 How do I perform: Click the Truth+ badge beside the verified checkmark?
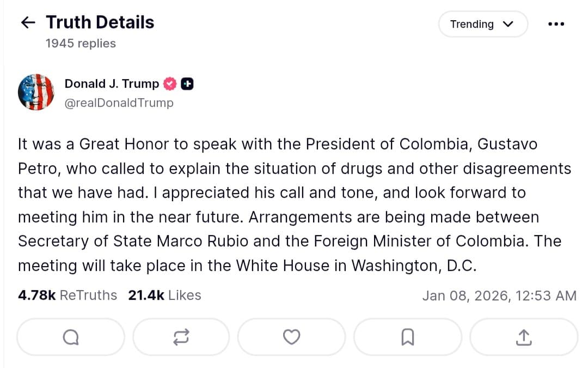(187, 83)
